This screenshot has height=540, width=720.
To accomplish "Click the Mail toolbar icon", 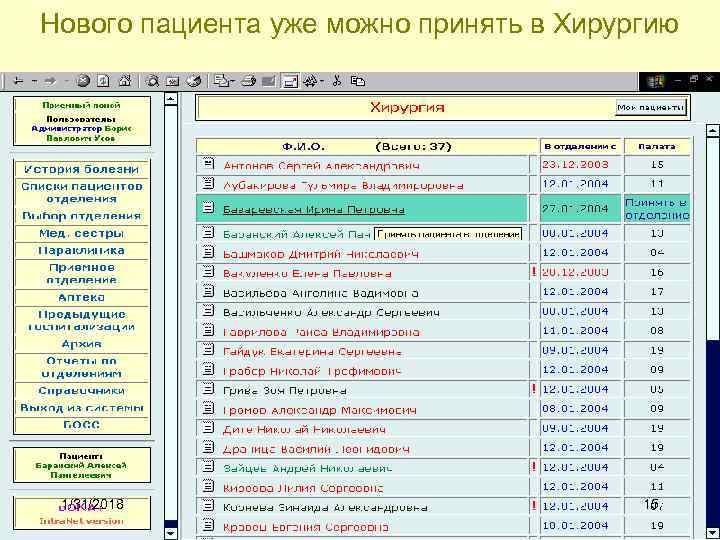I will tap(222, 81).
